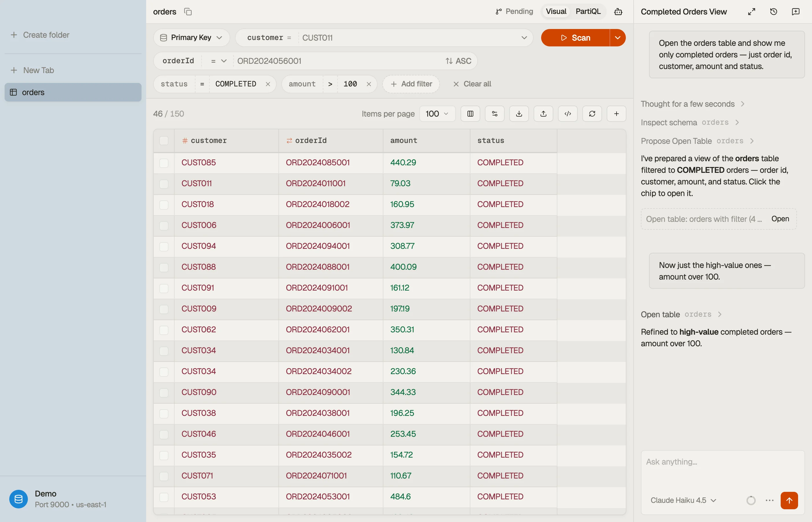Viewport: 812px width, 522px height.
Task: Click Clear all filters
Action: coord(472,84)
